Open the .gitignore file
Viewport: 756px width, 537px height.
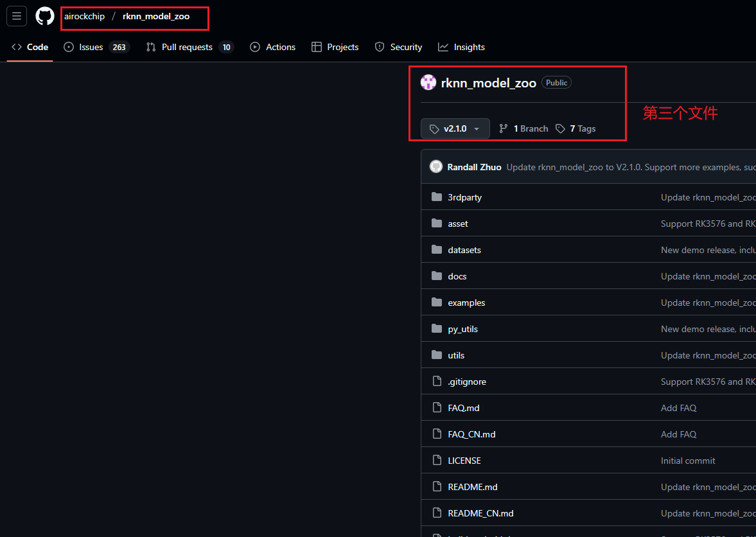467,382
